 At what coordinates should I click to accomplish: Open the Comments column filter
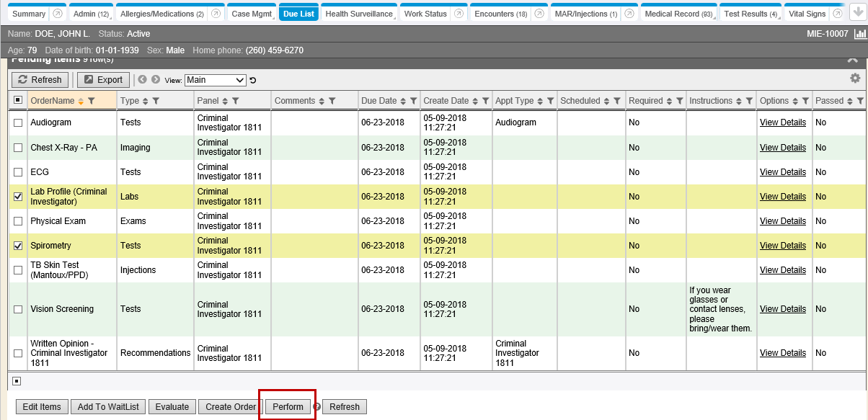[332, 101]
